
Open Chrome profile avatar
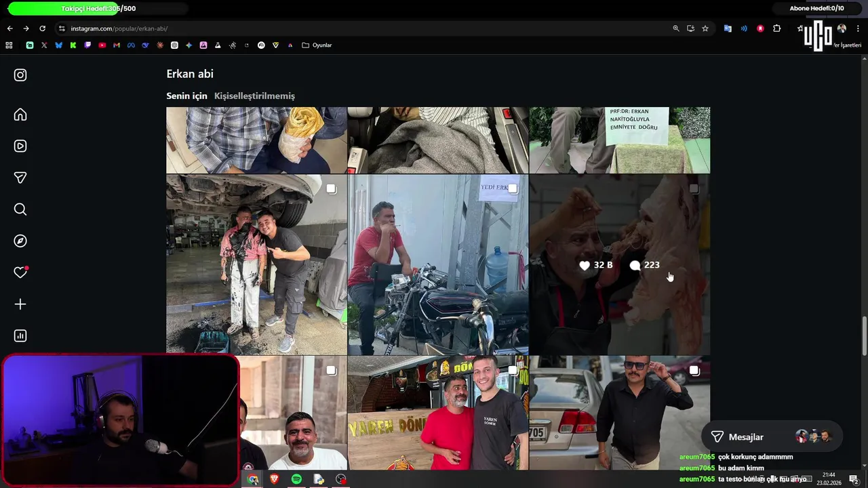point(842,28)
